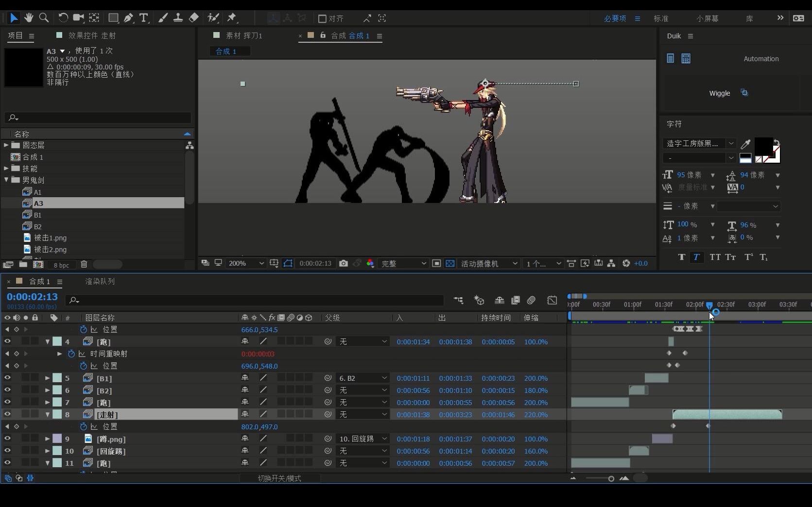Click the Wiggle button in Duik
The width and height of the screenshot is (812, 507).
click(720, 93)
